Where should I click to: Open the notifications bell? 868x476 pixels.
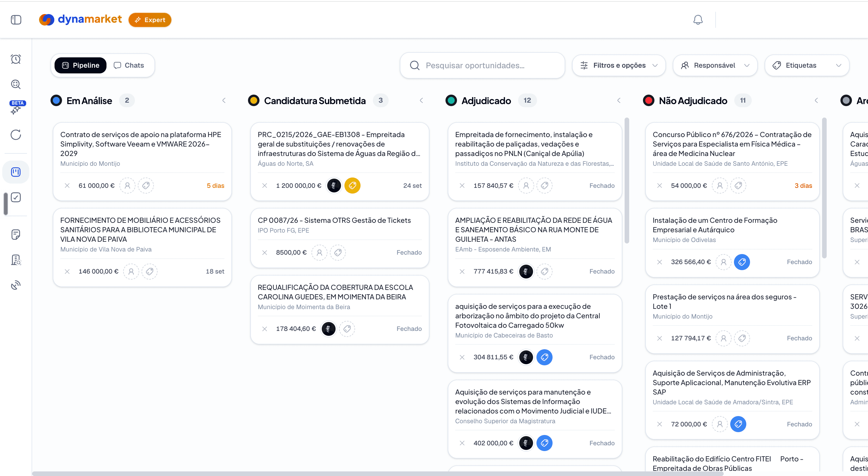pyautogui.click(x=698, y=20)
